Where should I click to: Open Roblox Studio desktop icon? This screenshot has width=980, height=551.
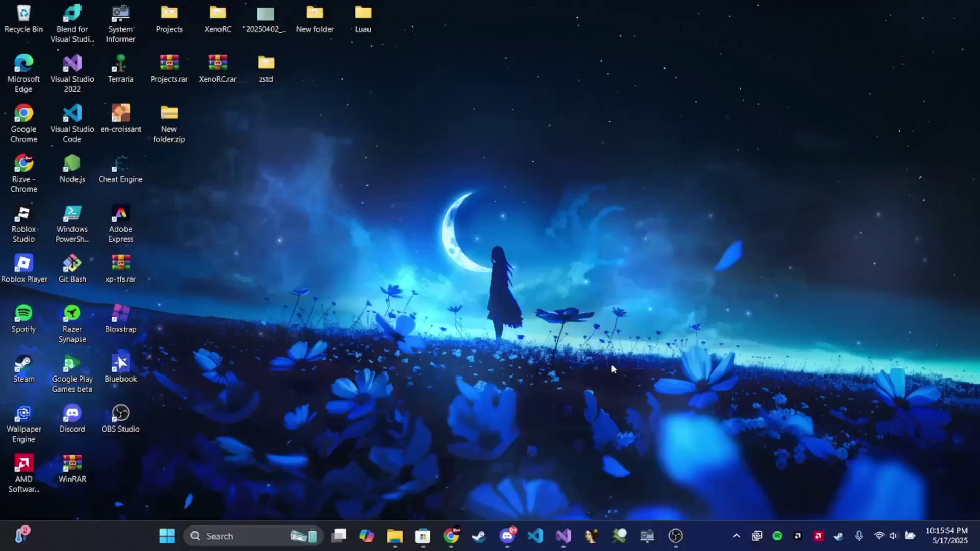[23, 223]
